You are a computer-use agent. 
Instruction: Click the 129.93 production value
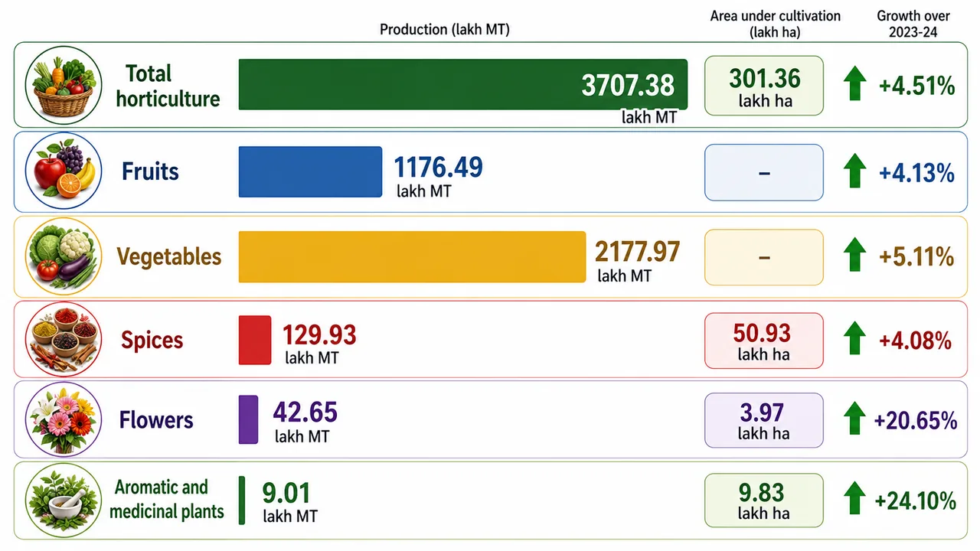tap(319, 334)
